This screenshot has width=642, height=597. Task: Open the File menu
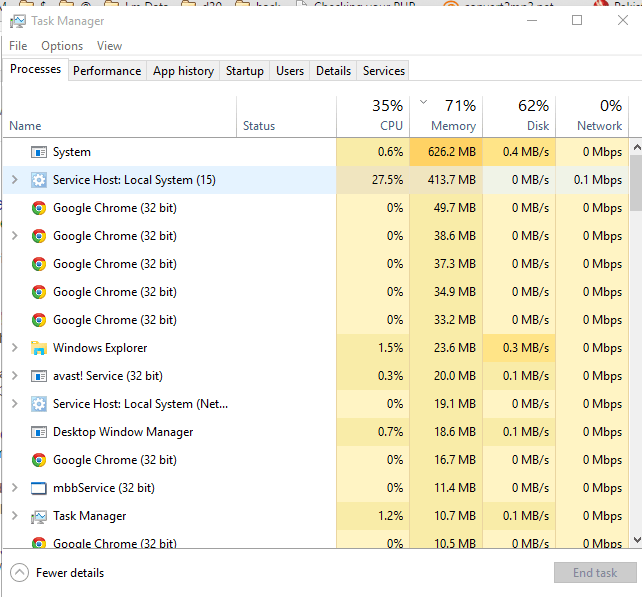click(18, 46)
